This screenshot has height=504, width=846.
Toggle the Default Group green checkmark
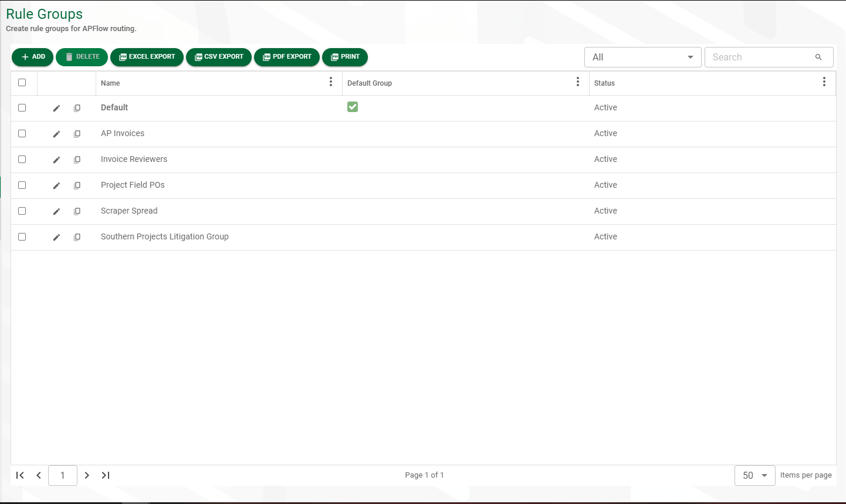pos(353,106)
